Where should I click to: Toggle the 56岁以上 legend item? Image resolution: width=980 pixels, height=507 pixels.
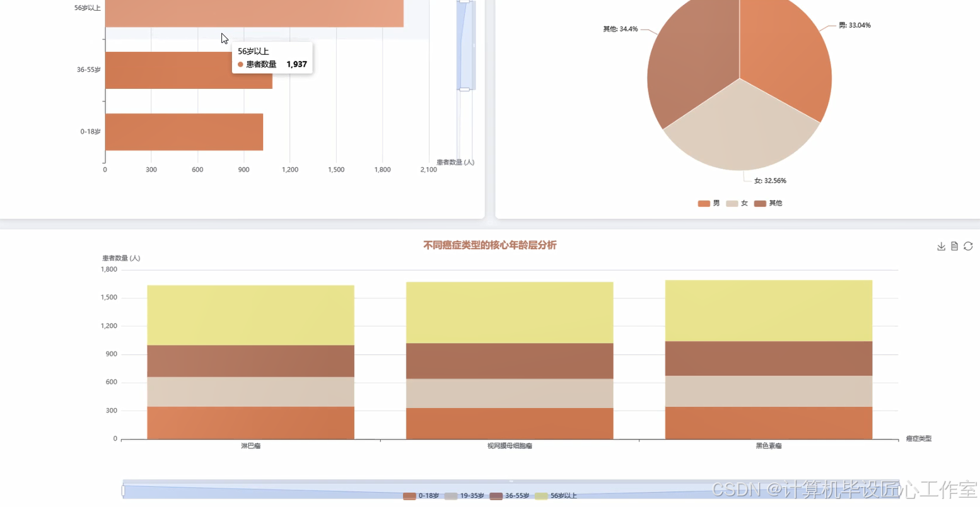[556, 496]
